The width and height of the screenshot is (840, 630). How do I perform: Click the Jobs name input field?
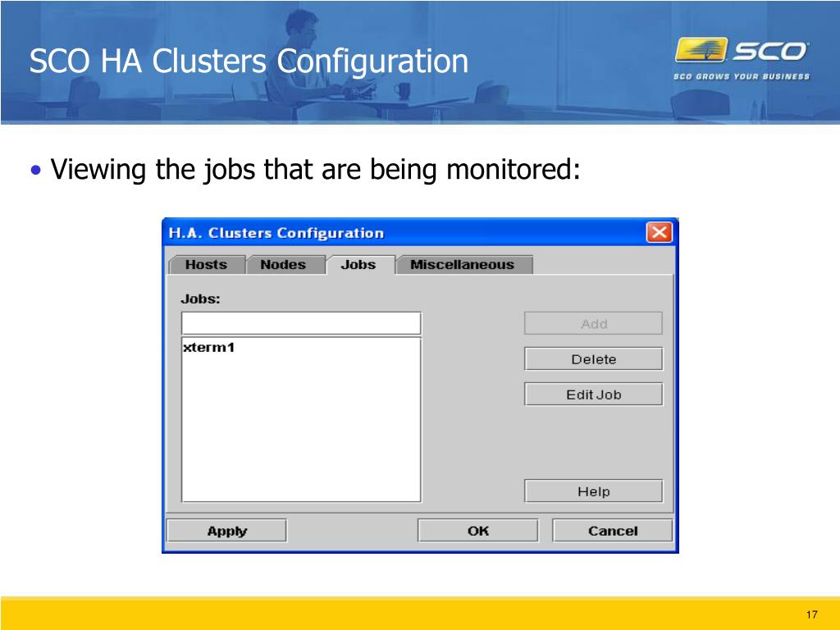pyautogui.click(x=301, y=323)
